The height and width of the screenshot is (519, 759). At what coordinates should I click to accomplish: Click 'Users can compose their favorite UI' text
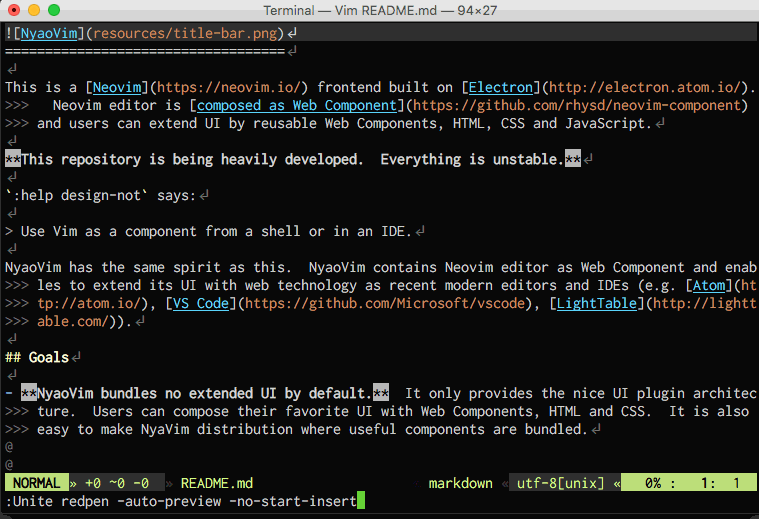(232, 412)
